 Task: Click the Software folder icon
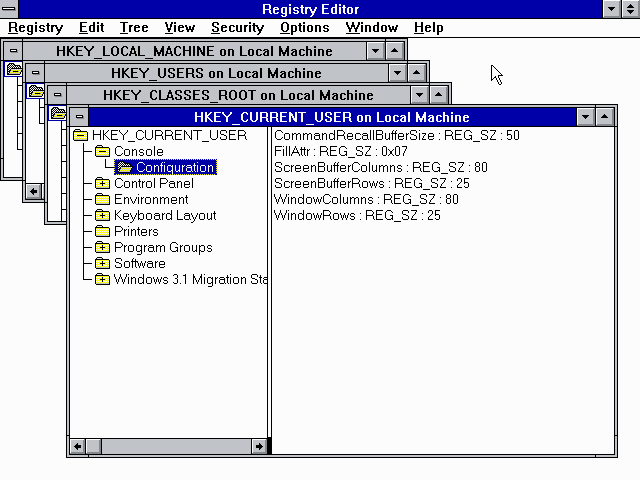[x=102, y=263]
